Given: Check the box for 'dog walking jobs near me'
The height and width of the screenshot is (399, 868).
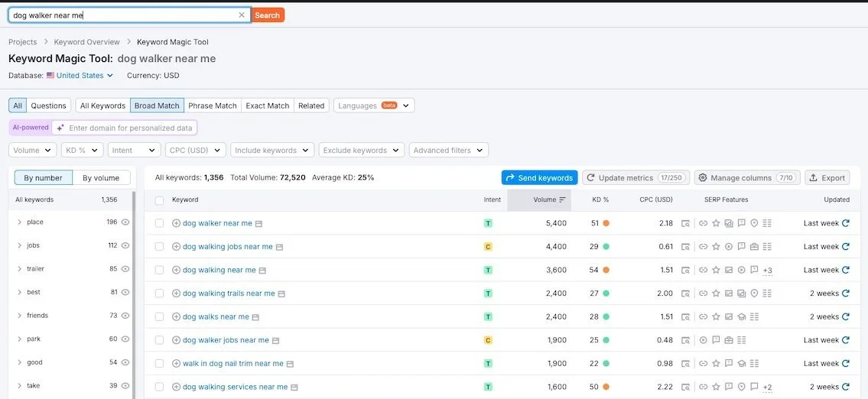Looking at the screenshot, I should pyautogui.click(x=159, y=247).
